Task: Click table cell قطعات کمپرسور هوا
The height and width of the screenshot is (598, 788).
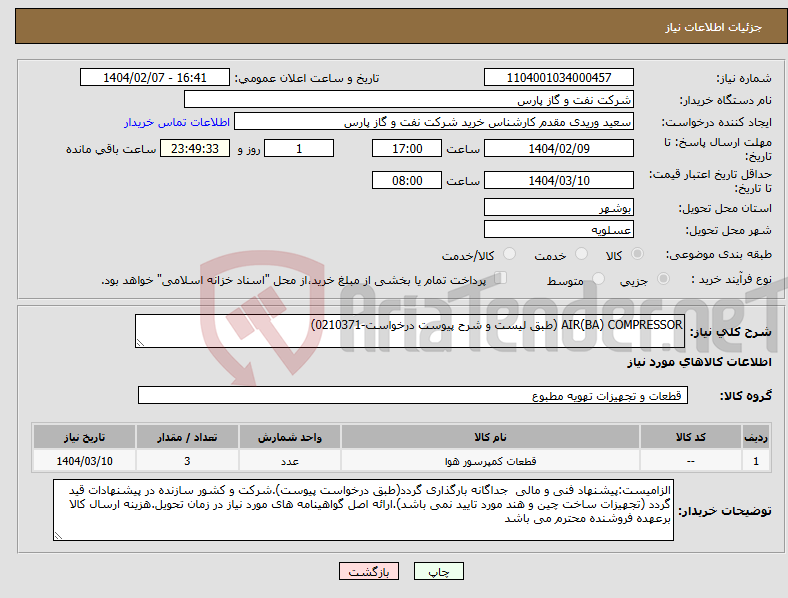Action: [x=490, y=461]
